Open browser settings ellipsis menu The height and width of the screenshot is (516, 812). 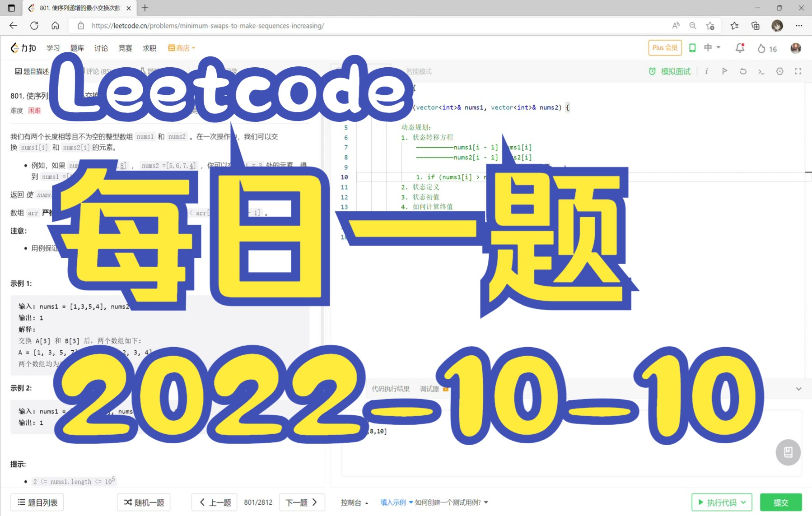coord(799,26)
